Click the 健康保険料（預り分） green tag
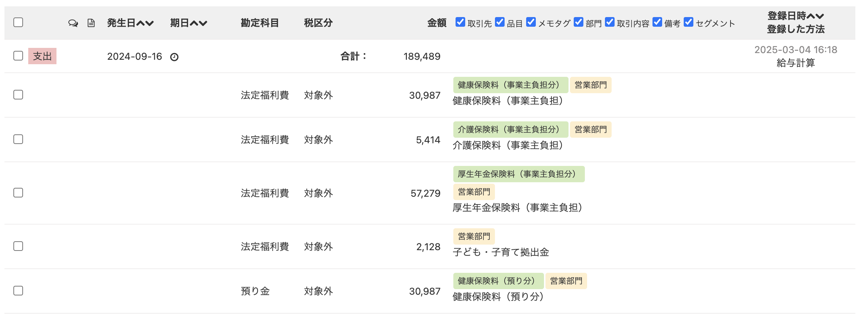Image resolution: width=868 pixels, height=314 pixels. (498, 281)
